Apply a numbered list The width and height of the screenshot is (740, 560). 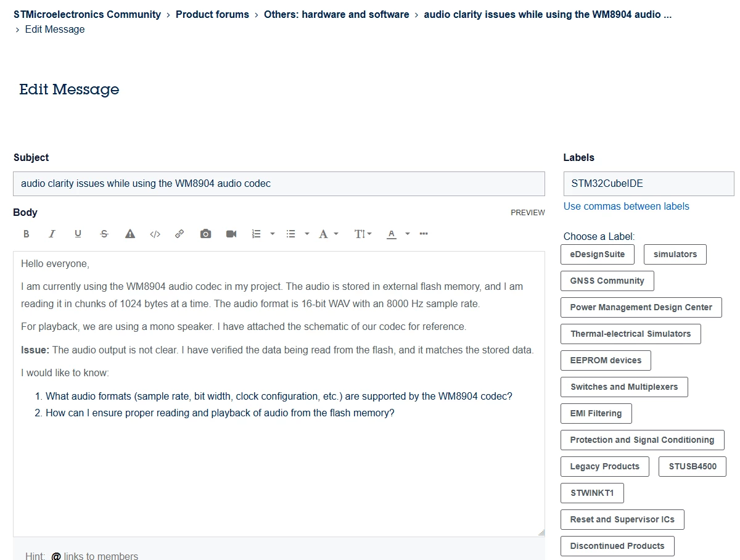coord(257,234)
